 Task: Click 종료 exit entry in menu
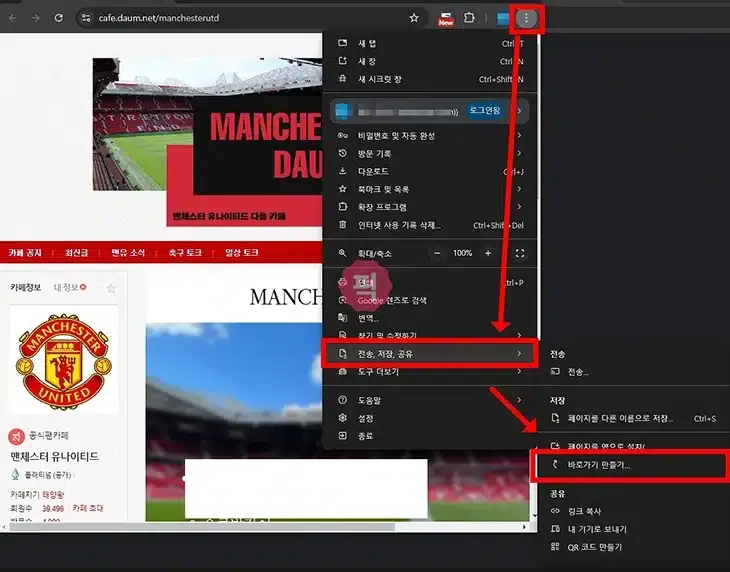(430, 436)
